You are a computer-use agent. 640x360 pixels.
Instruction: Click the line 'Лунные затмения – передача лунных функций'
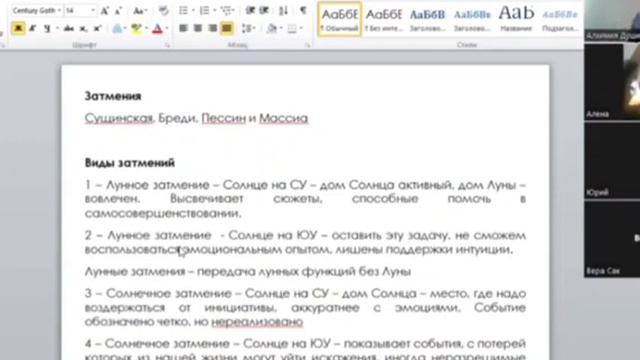pos(248,271)
